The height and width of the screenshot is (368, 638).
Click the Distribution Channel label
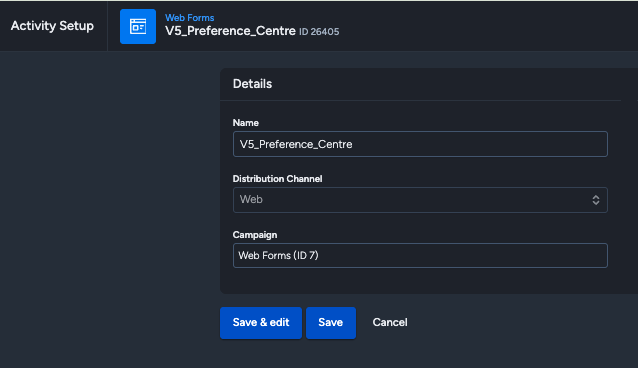[x=277, y=179]
